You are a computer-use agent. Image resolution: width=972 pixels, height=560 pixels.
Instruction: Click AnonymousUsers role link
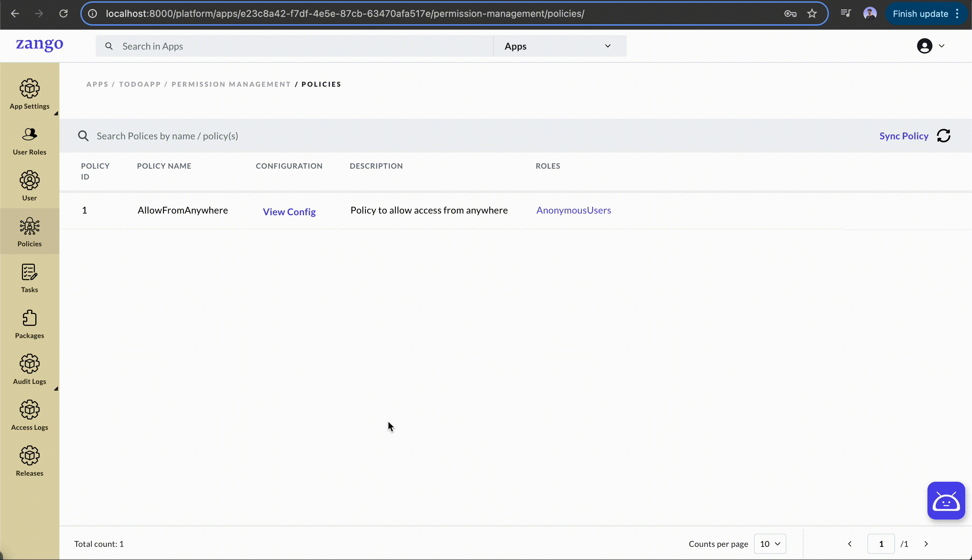pyautogui.click(x=573, y=209)
